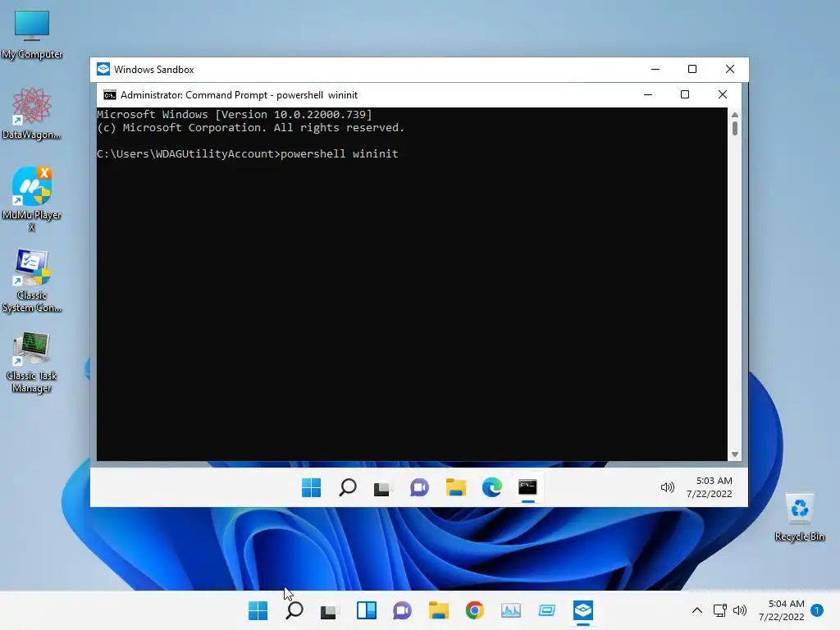Viewport: 840px width, 630px height.
Task: Open the performance monitor taskbar icon
Action: 510,610
